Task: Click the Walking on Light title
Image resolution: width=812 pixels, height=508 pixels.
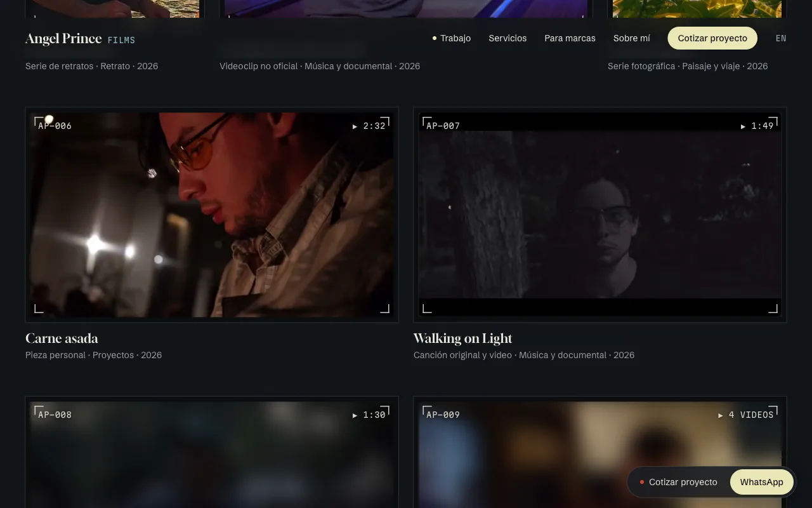Action: click(x=462, y=338)
